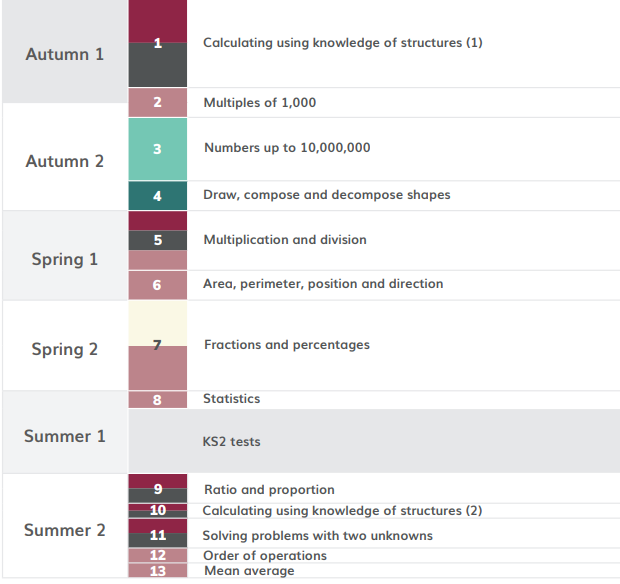Screen dimensions: 620x584
Task: Open the "Multiplication and division" unit
Action: click(285, 240)
